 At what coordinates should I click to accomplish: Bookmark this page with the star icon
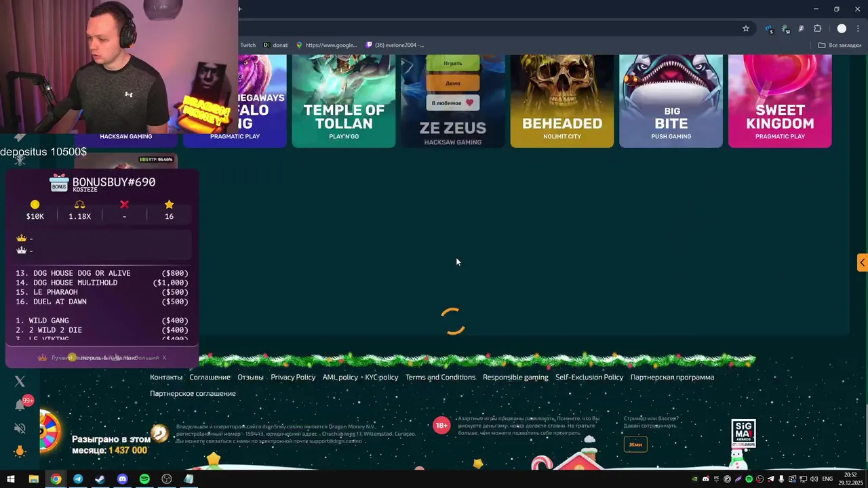[x=746, y=28]
